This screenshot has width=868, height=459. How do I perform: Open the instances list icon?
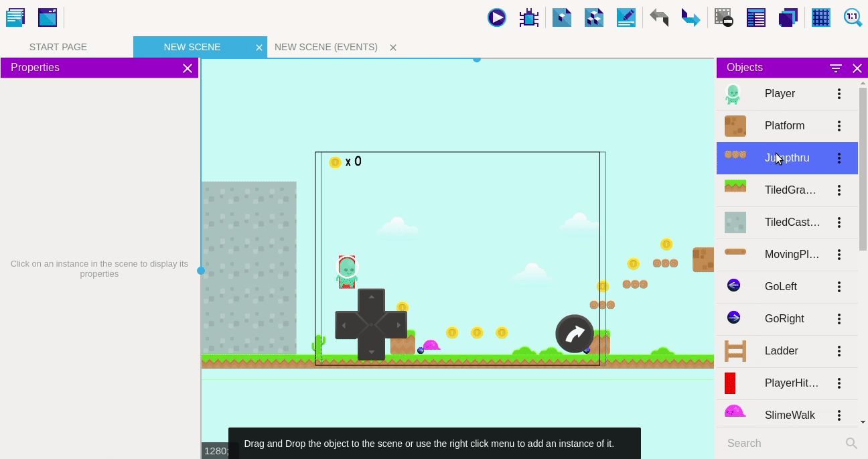tap(755, 17)
